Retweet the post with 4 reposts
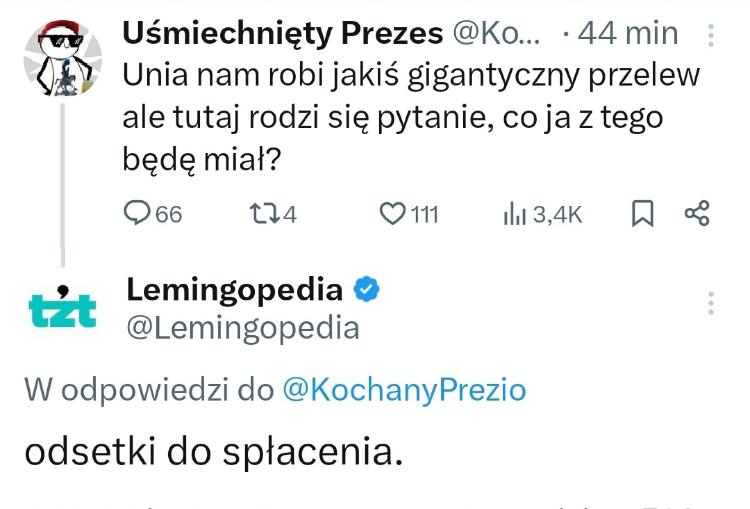 pyautogui.click(x=262, y=213)
